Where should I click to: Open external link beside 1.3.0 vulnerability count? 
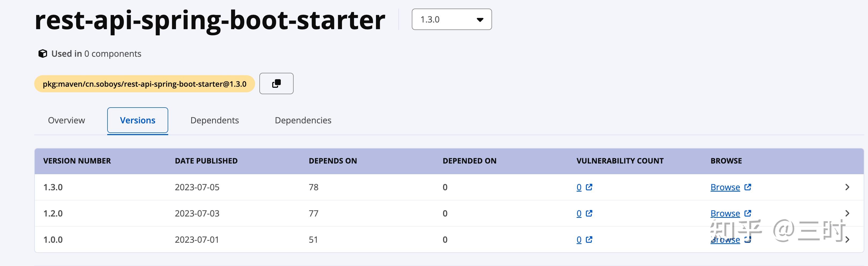pos(589,187)
